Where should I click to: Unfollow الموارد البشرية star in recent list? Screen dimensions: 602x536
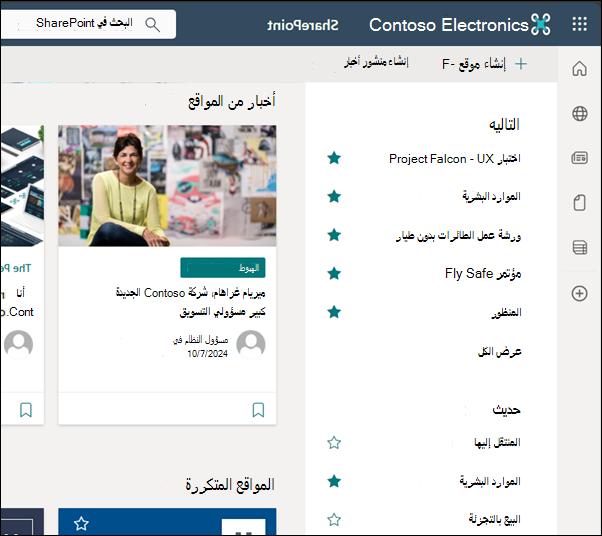pos(334,481)
